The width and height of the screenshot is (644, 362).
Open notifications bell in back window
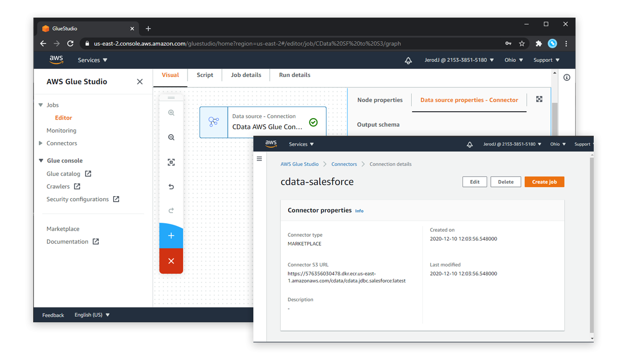(408, 60)
